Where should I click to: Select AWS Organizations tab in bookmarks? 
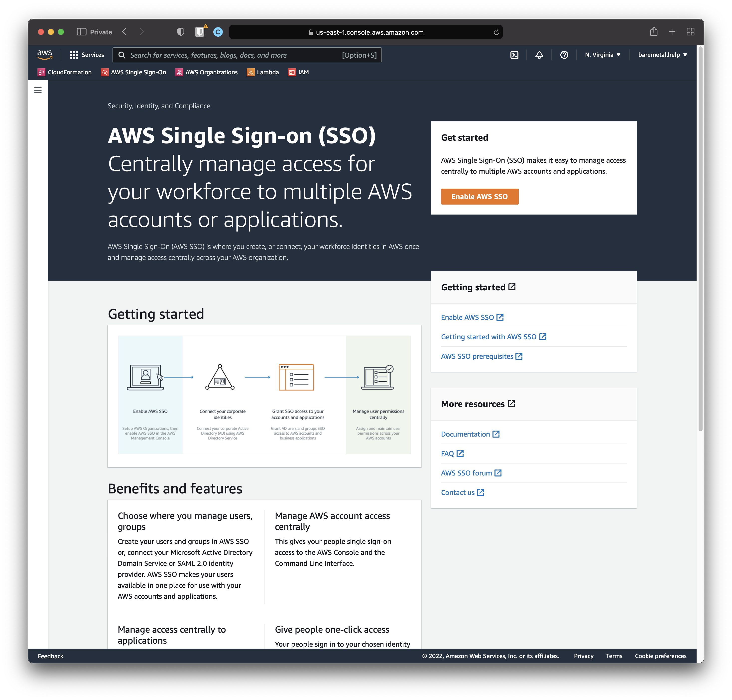pos(211,73)
